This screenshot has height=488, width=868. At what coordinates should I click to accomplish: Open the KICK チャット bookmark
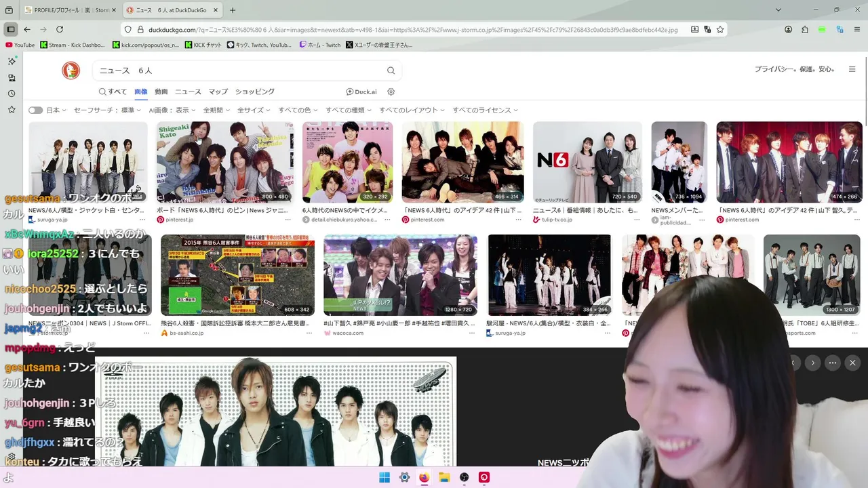point(203,45)
